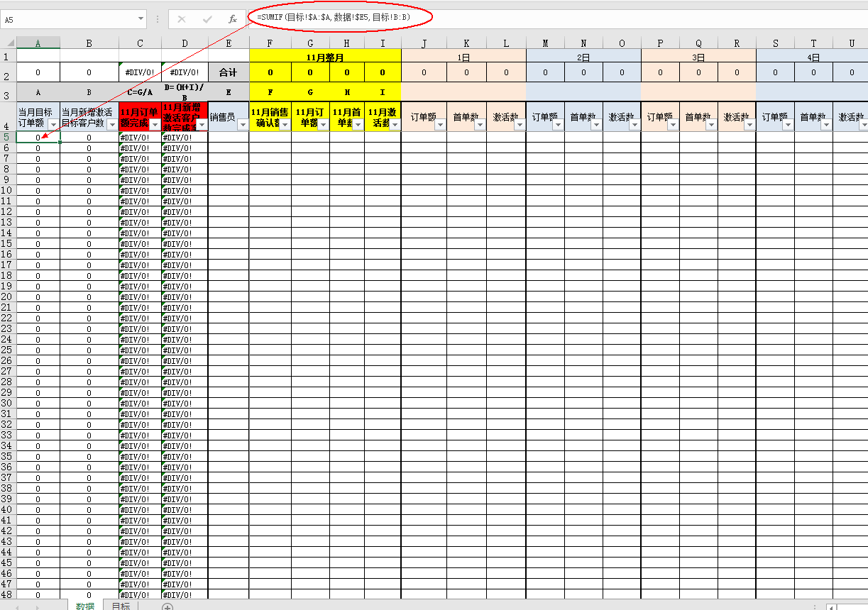Select row 48 header
The width and height of the screenshot is (868, 610).
8,594
